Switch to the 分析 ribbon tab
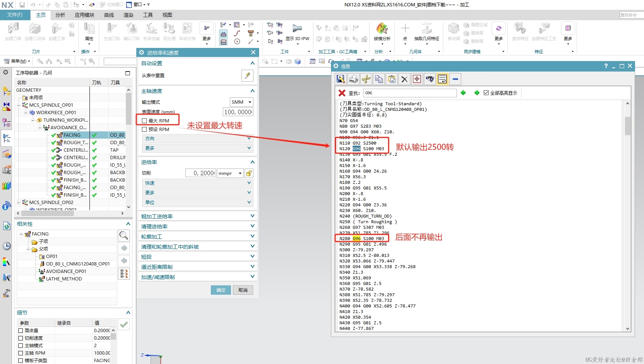 [x=60, y=15]
